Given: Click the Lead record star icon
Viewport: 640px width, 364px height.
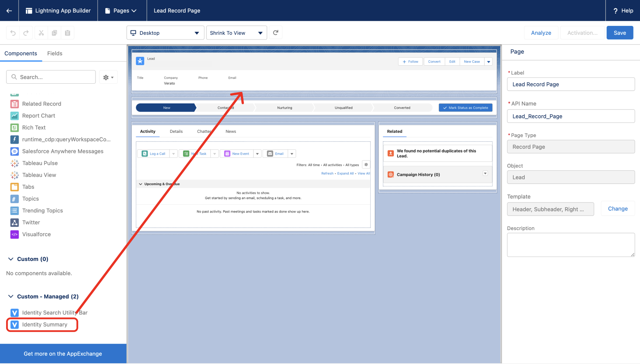Looking at the screenshot, I should [140, 61].
